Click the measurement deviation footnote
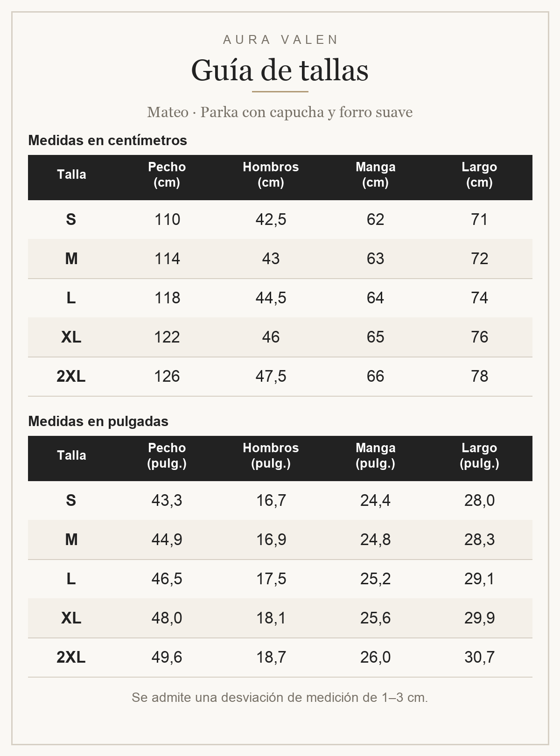This screenshot has width=560, height=756. coord(280,698)
